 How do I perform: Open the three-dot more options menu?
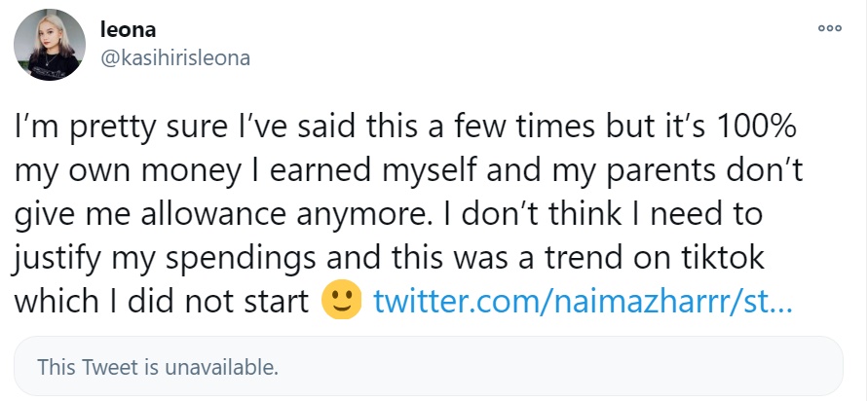click(x=830, y=28)
